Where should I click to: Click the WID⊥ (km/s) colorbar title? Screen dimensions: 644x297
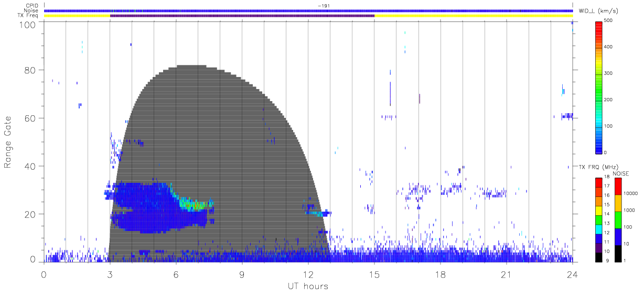pyautogui.click(x=597, y=10)
